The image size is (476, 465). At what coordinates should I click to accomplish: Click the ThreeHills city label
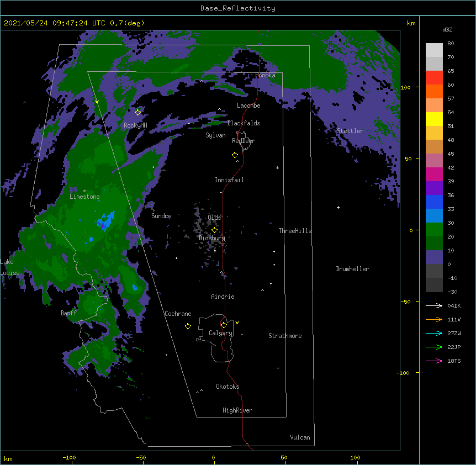(x=295, y=231)
